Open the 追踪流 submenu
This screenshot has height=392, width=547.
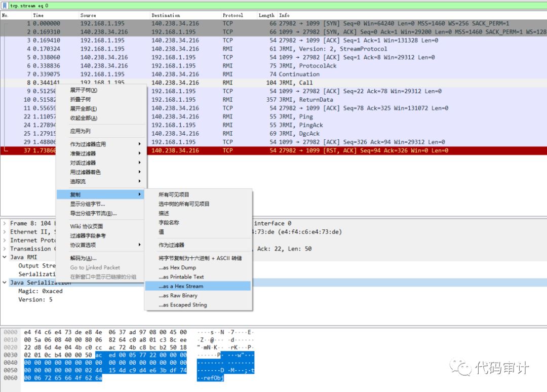click(x=101, y=181)
